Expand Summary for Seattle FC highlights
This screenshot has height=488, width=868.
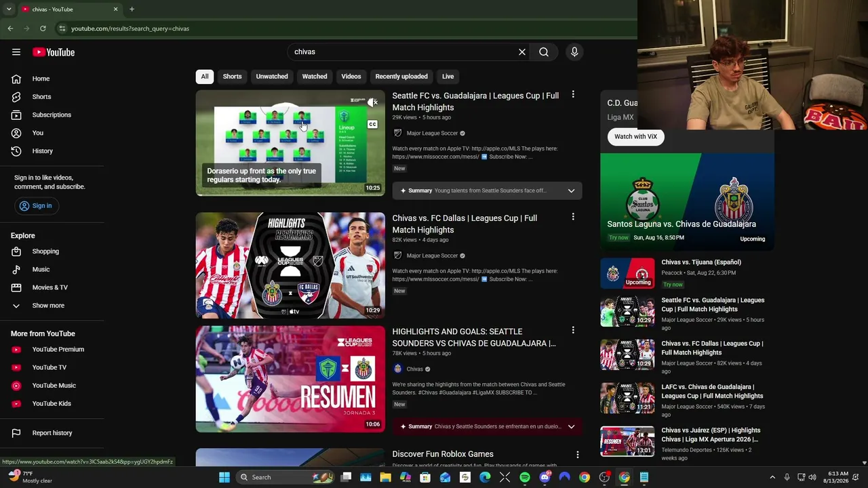tap(487, 190)
